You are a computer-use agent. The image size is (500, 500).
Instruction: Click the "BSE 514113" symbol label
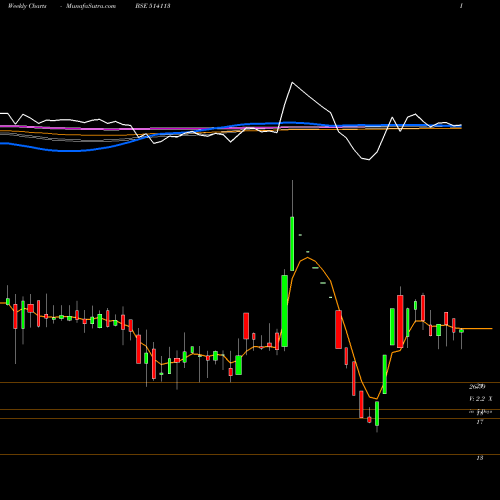(x=153, y=6)
